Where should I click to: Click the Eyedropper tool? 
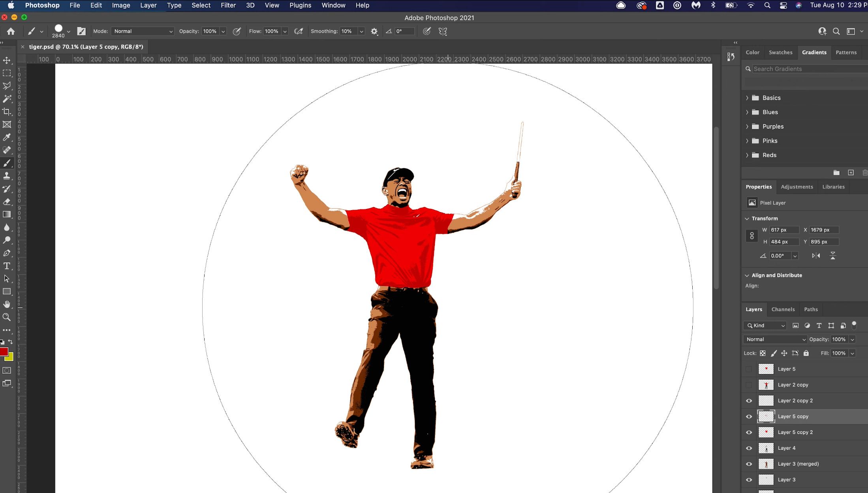pyautogui.click(x=7, y=137)
